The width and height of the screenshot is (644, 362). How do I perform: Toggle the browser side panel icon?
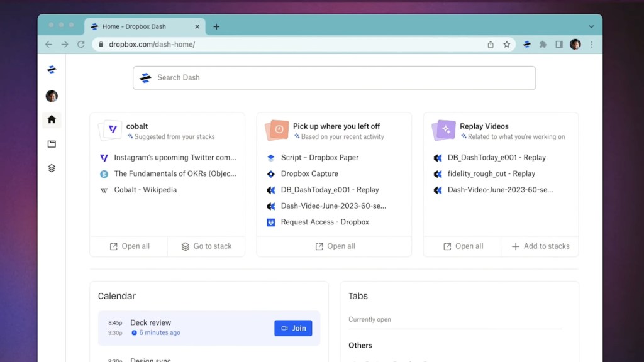click(559, 45)
